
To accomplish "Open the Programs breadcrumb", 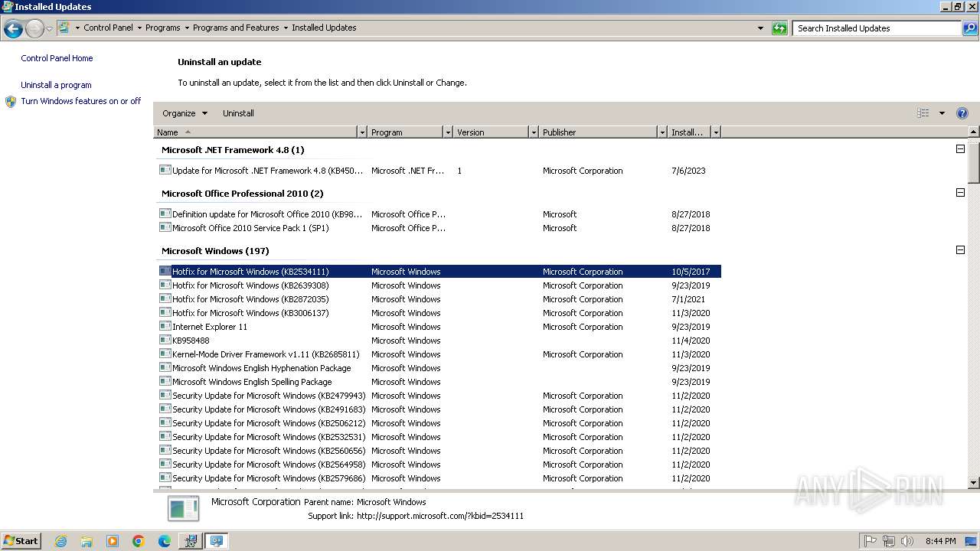I will coord(163,28).
